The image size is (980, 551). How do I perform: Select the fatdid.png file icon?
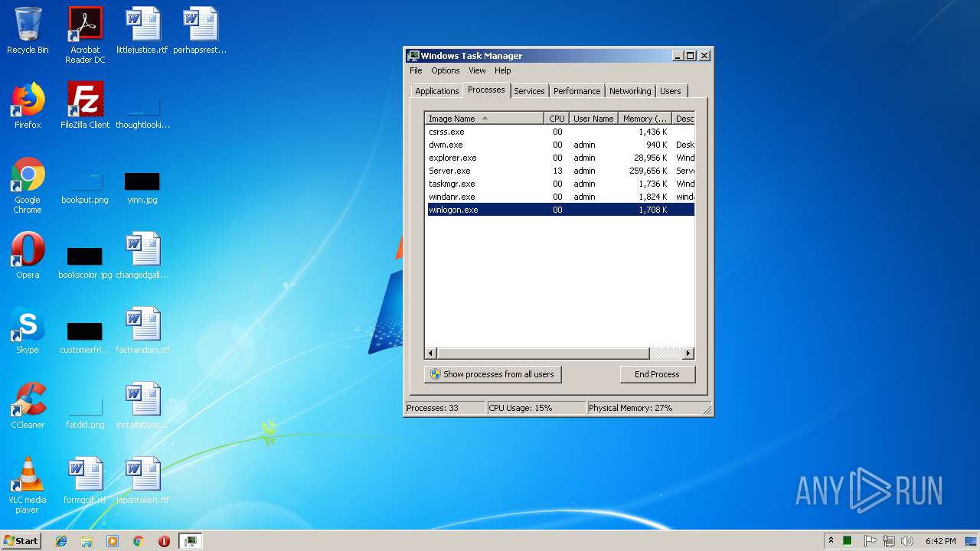[85, 413]
